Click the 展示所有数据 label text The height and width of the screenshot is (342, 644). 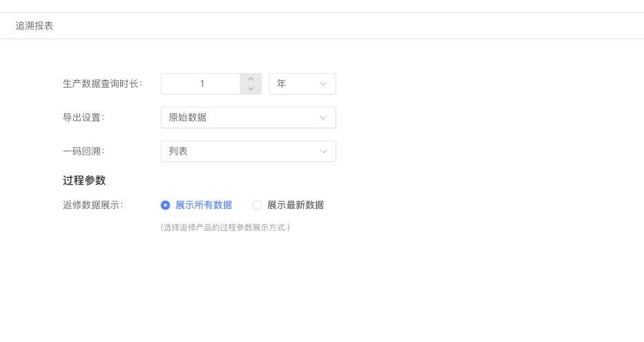coord(204,205)
